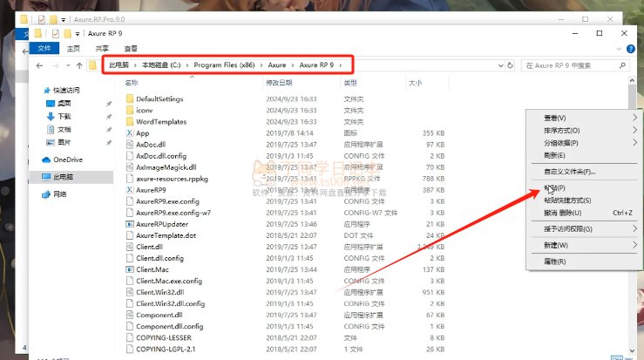Select the DefaultSettings folder icon
This screenshot has height=360, width=644.
[130, 98]
